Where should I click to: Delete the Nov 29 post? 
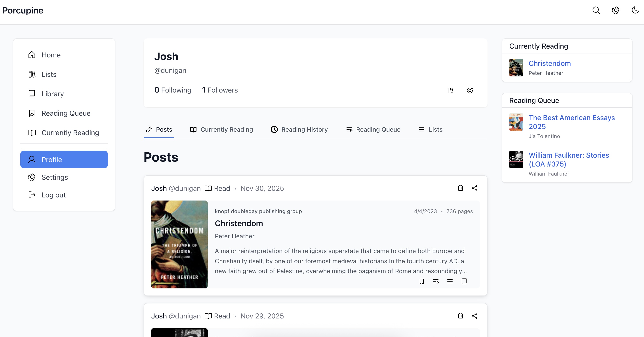point(460,316)
